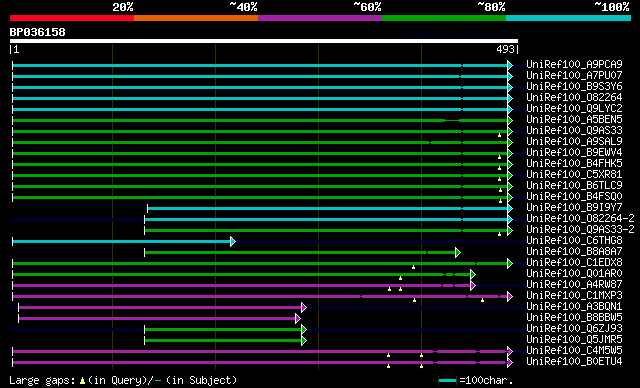Click the 100char scale legend bar

(x=447, y=381)
